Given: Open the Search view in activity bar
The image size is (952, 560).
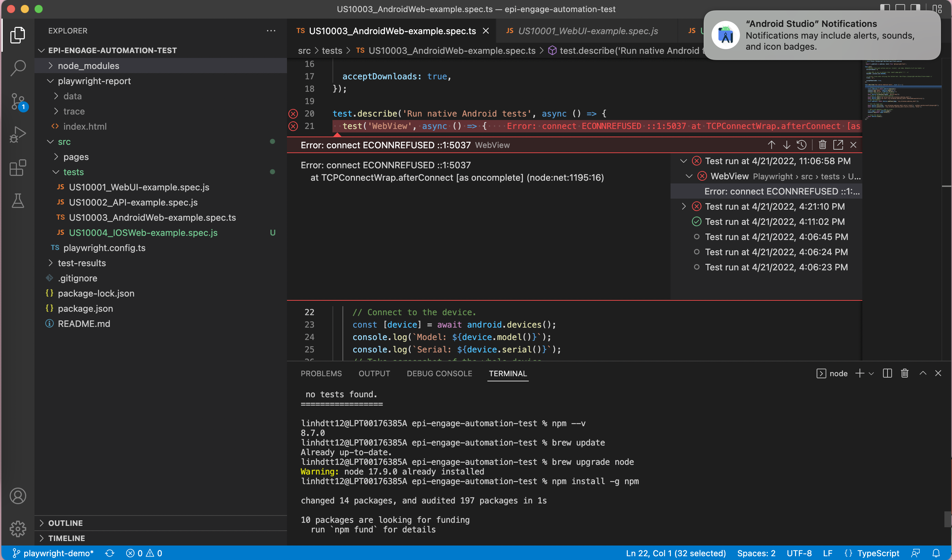Looking at the screenshot, I should pyautogui.click(x=18, y=68).
